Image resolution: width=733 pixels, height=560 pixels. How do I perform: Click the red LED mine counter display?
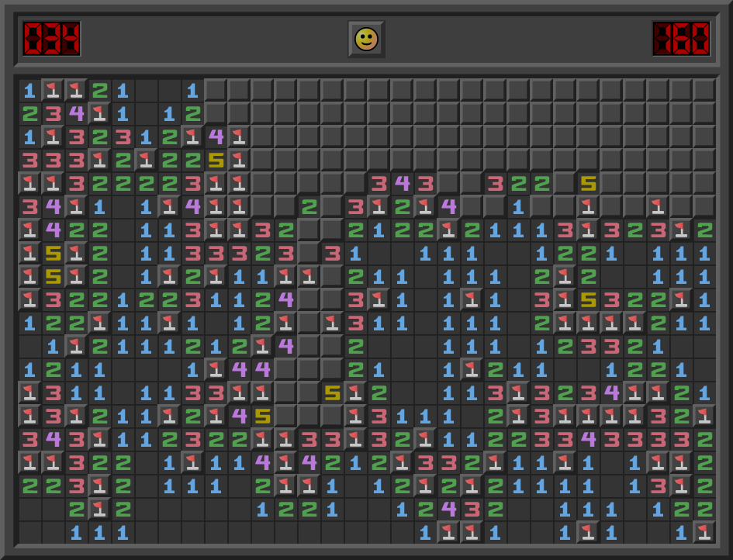tap(51, 39)
